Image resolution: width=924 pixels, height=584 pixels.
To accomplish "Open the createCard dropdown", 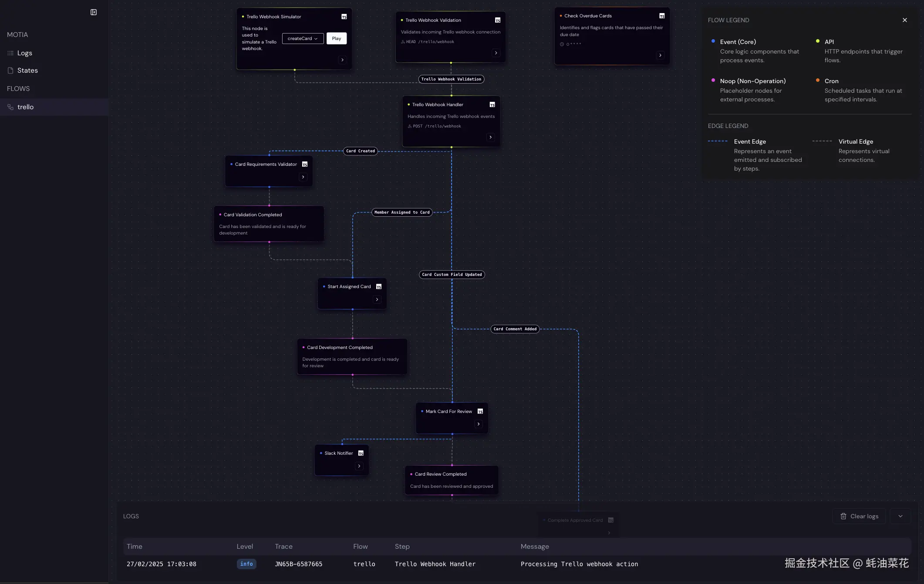I will pyautogui.click(x=303, y=38).
